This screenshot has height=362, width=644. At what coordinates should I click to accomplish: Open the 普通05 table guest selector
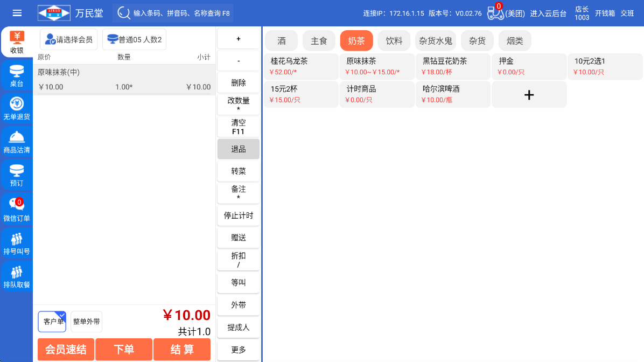point(135,39)
